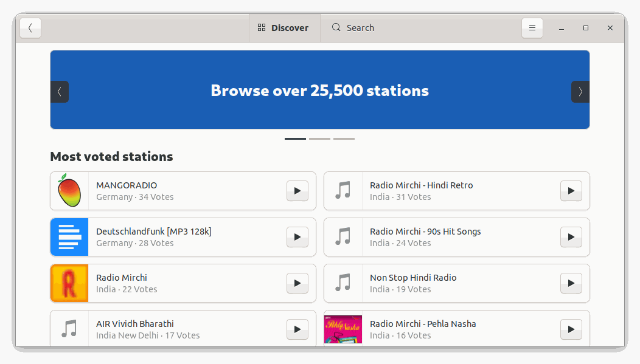Open the Radio Mirchi - Hindi Retro name
This screenshot has height=364, width=640.
[x=421, y=185]
